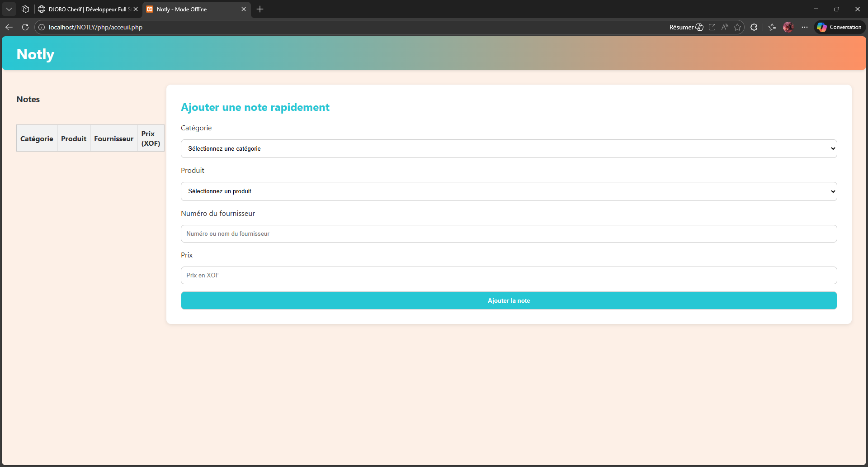
Task: Click the Notly logo title
Action: [x=35, y=54]
